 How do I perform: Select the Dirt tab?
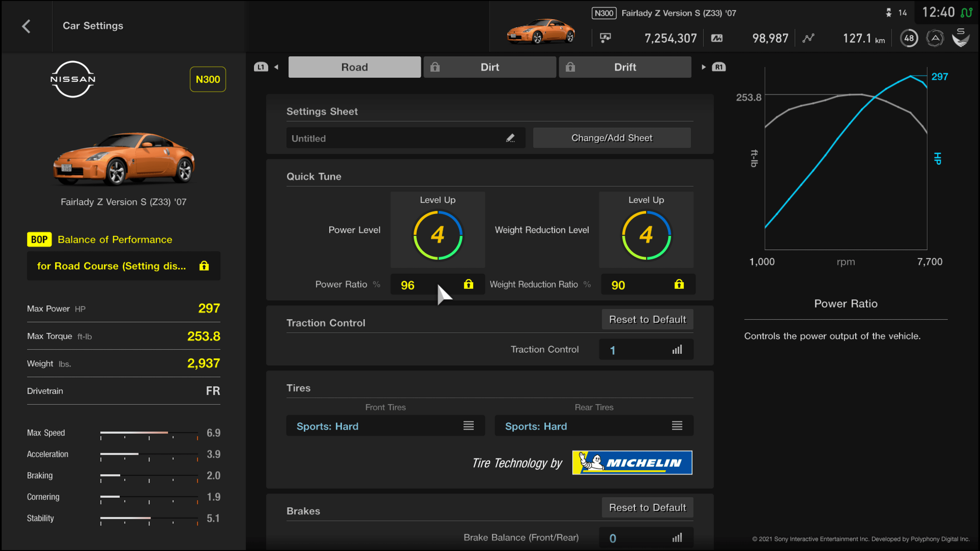pyautogui.click(x=489, y=67)
